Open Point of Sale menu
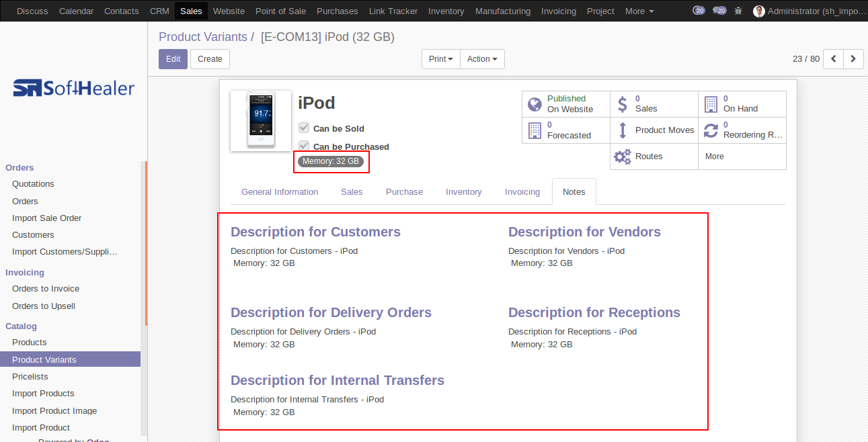The width and height of the screenshot is (868, 442). pos(280,11)
